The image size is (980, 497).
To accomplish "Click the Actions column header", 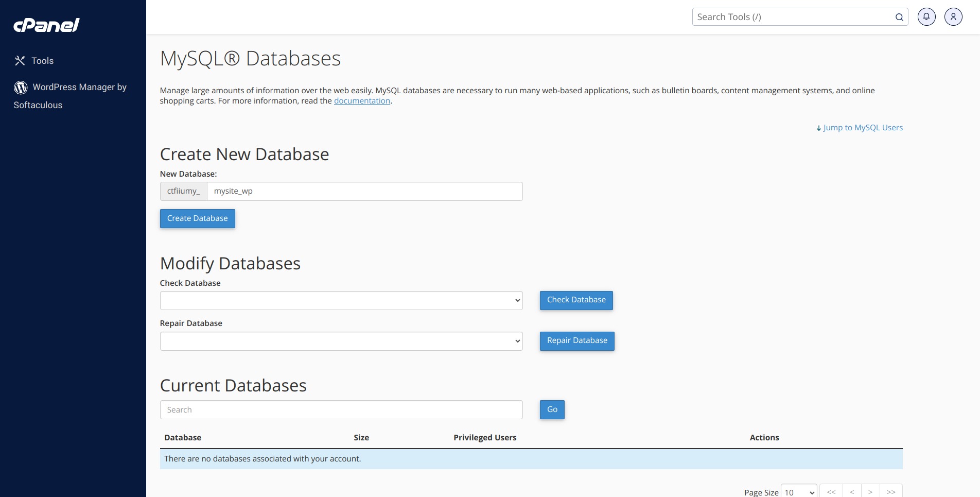I will pos(764,438).
